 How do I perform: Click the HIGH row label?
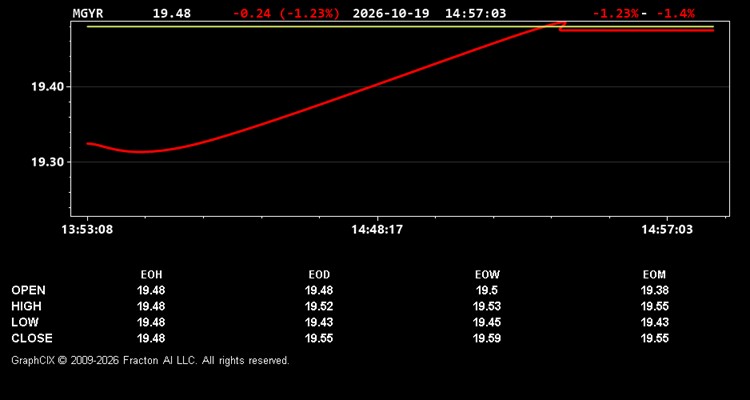(26, 306)
